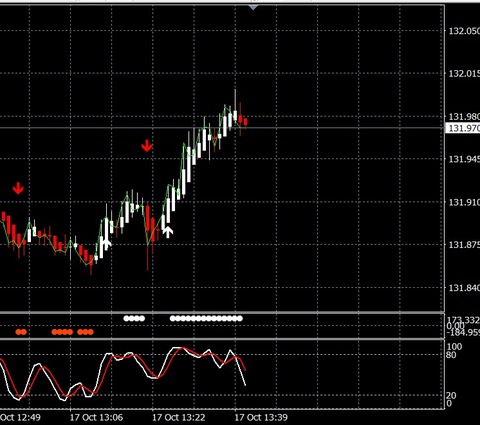The image size is (480, 425).
Task: Select the red sell arrow near 13:20
Action: [x=147, y=146]
